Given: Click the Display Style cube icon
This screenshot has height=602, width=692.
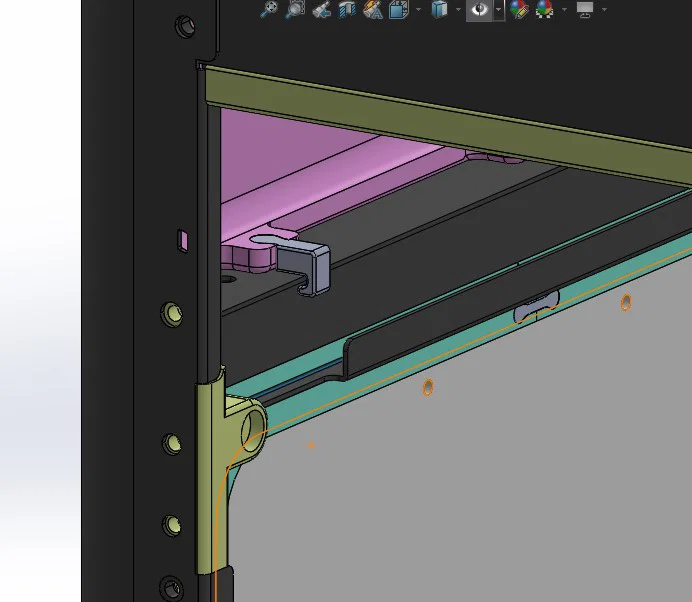Looking at the screenshot, I should pos(439,9).
